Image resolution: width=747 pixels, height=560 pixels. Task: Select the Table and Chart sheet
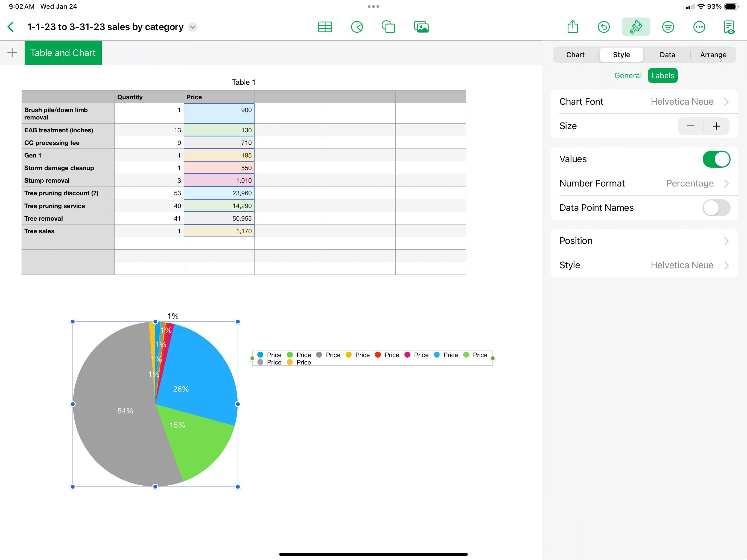pos(63,53)
